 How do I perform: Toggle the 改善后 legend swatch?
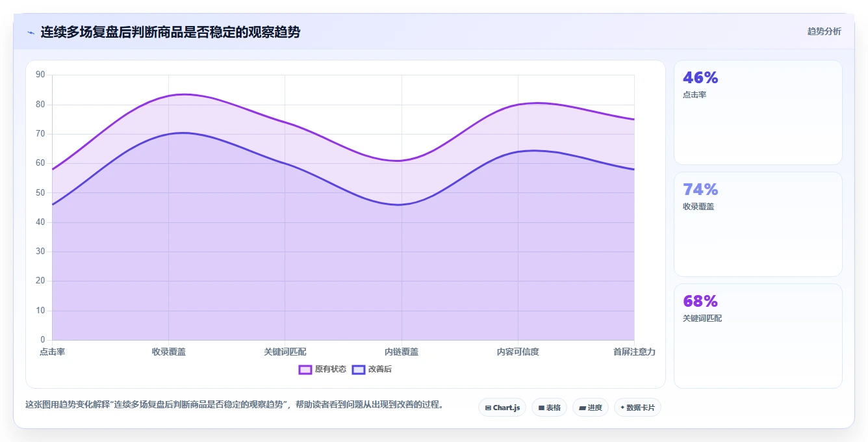359,369
